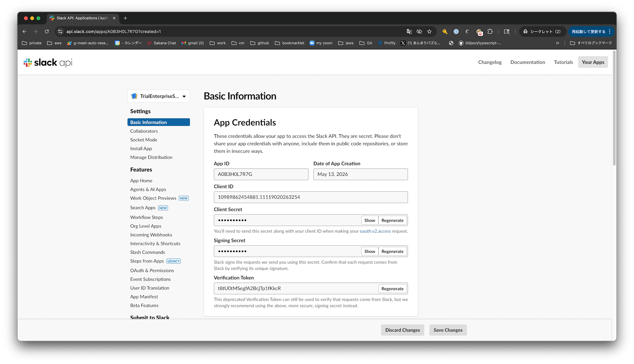634x364 pixels.
Task: Show the Client Secret
Action: click(370, 220)
